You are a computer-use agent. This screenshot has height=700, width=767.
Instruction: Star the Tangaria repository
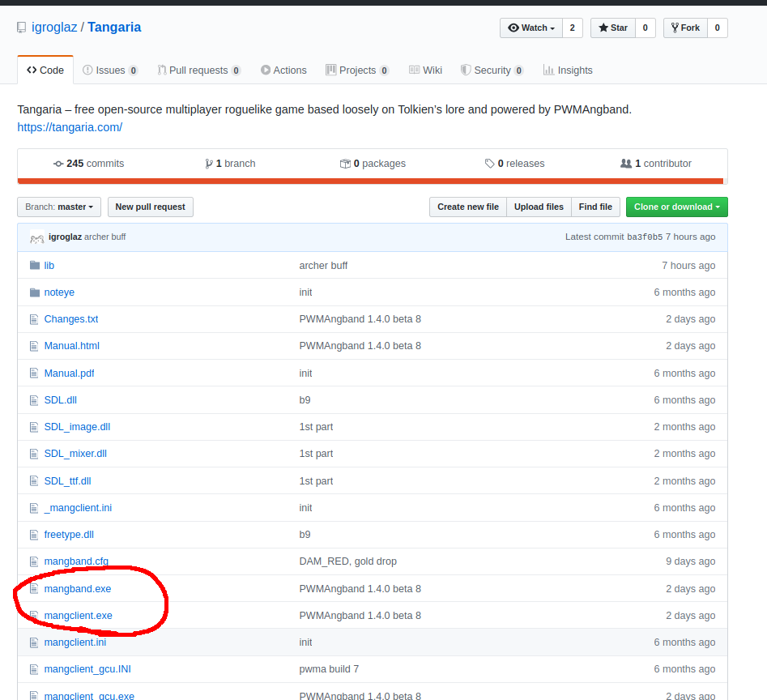(x=613, y=28)
